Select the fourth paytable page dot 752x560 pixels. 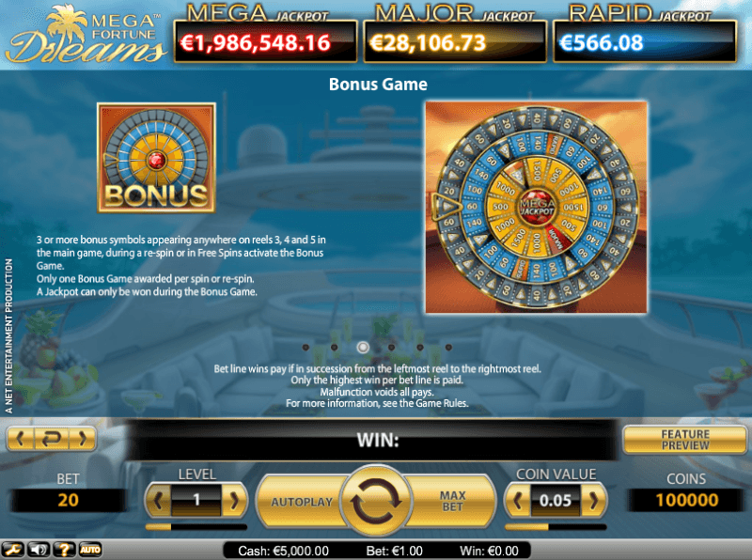point(391,347)
